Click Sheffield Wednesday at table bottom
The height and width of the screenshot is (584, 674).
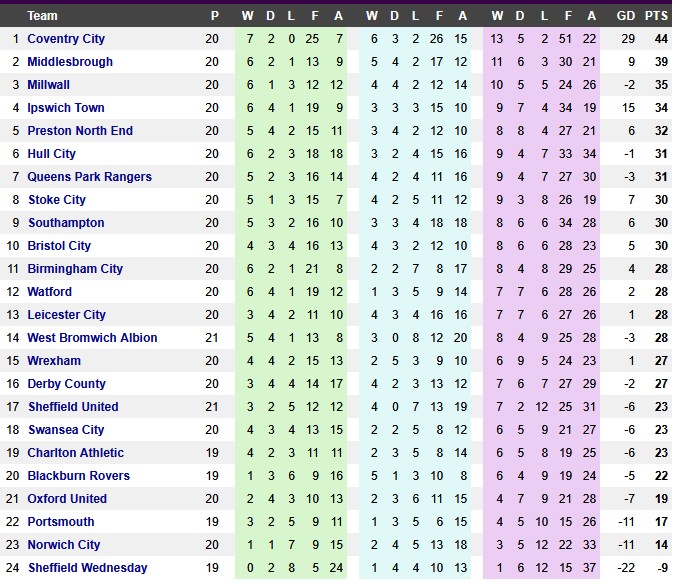pyautogui.click(x=87, y=568)
